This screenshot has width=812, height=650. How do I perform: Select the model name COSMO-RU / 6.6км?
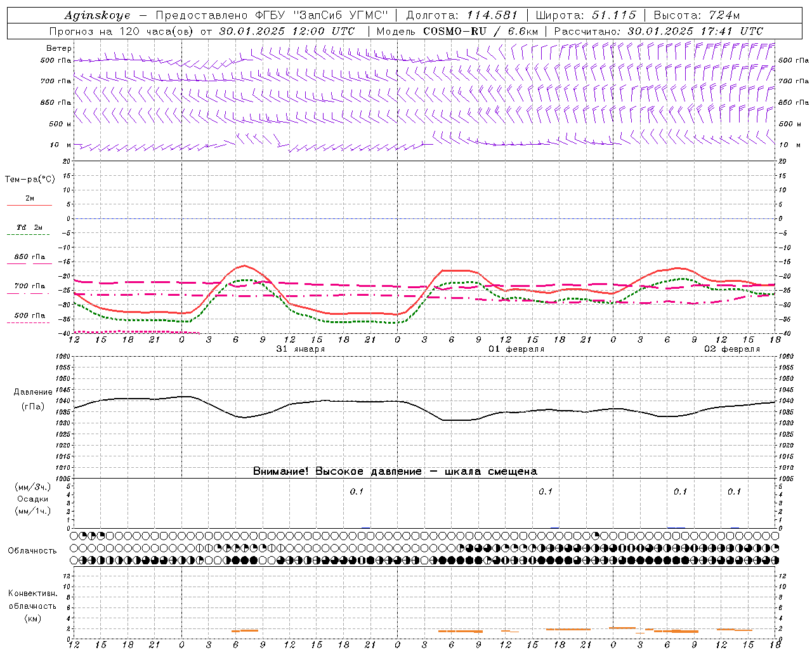pos(480,31)
